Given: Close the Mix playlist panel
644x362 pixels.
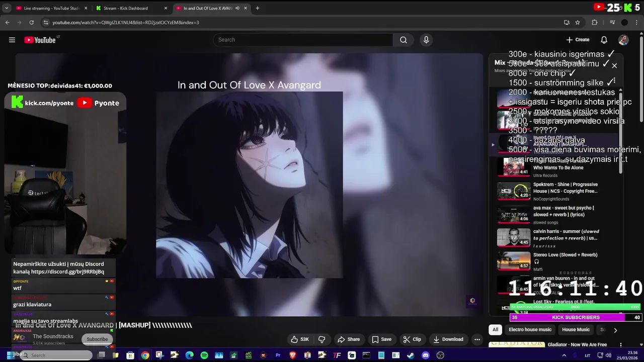Looking at the screenshot, I should tap(614, 65).
